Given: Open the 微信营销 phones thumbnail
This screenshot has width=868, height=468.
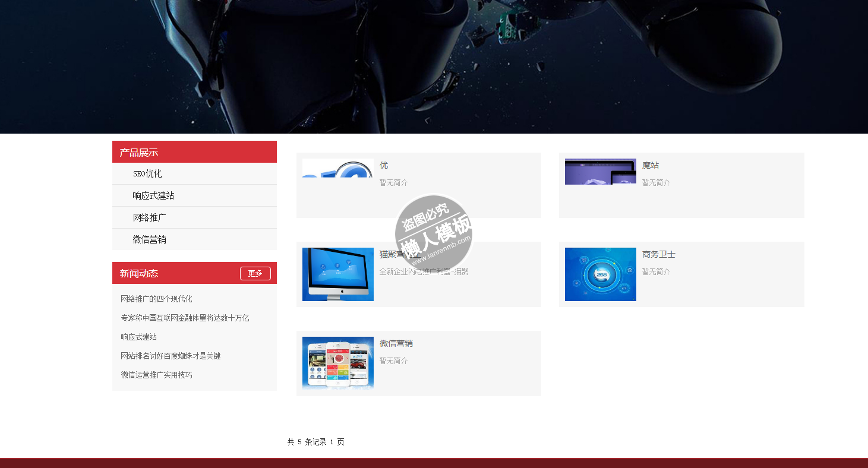Looking at the screenshot, I should 337,363.
